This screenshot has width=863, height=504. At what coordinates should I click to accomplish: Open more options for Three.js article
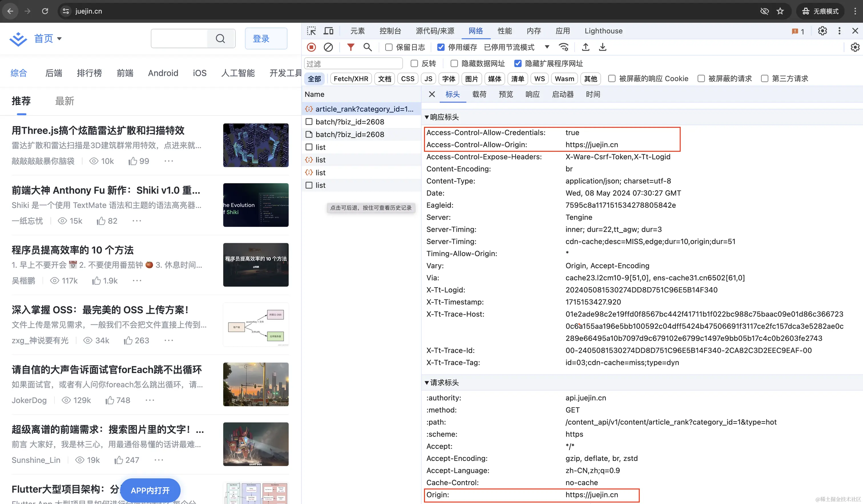click(x=169, y=161)
